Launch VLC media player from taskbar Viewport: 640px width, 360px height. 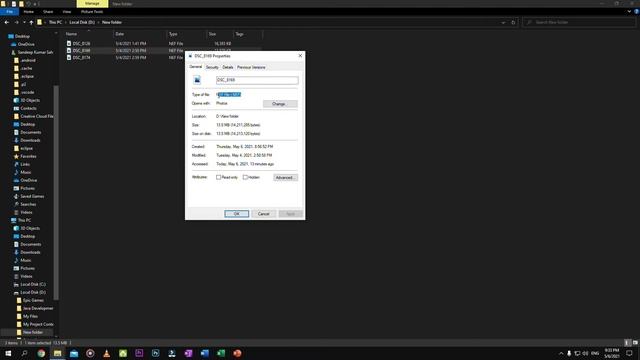107,353
